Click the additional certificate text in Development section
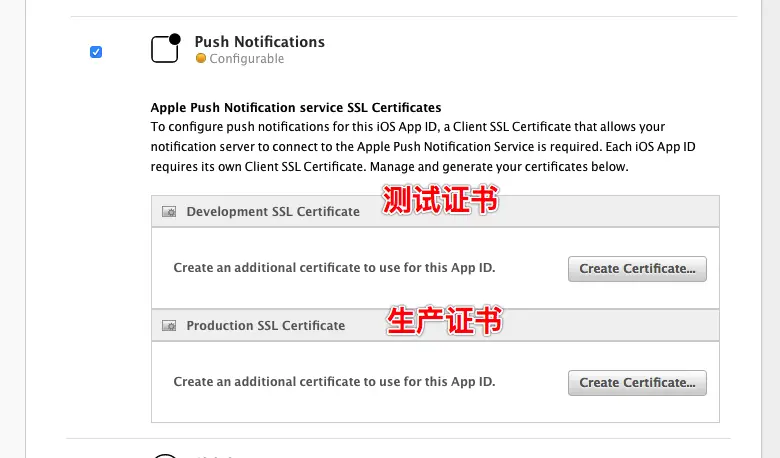Viewport: 780px width, 458px height. coord(334,268)
